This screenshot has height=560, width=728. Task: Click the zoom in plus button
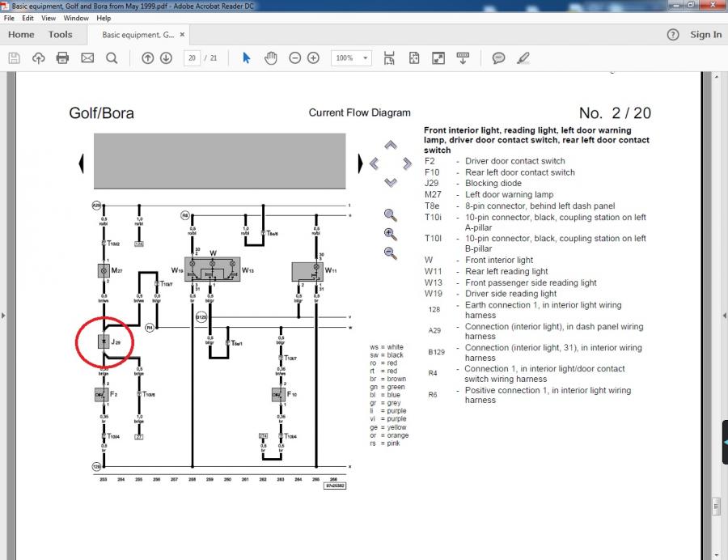[x=313, y=58]
